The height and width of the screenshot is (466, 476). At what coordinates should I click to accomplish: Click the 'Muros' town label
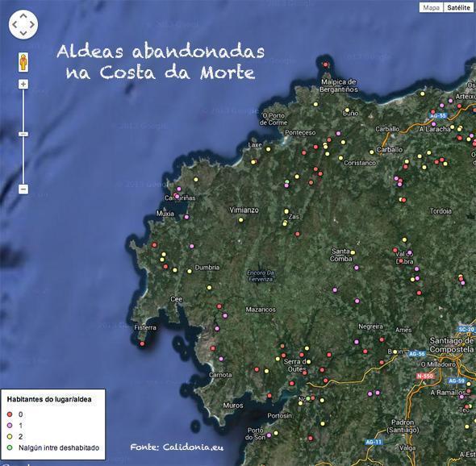pyautogui.click(x=233, y=406)
